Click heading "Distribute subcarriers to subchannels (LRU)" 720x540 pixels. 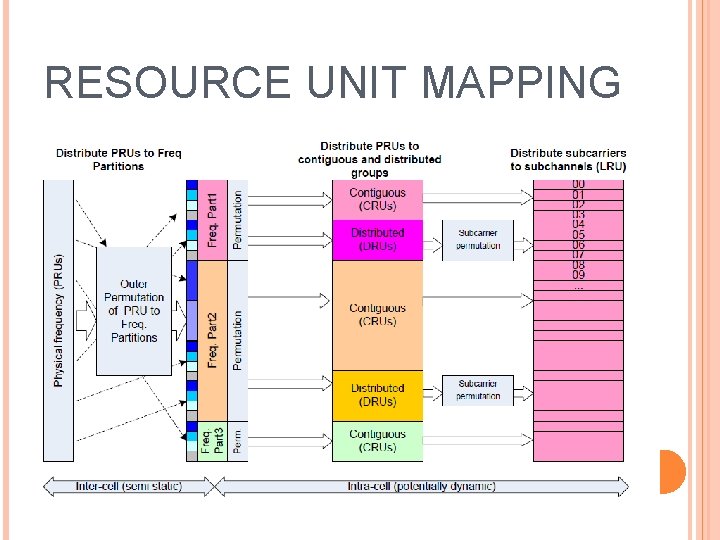pyautogui.click(x=568, y=159)
